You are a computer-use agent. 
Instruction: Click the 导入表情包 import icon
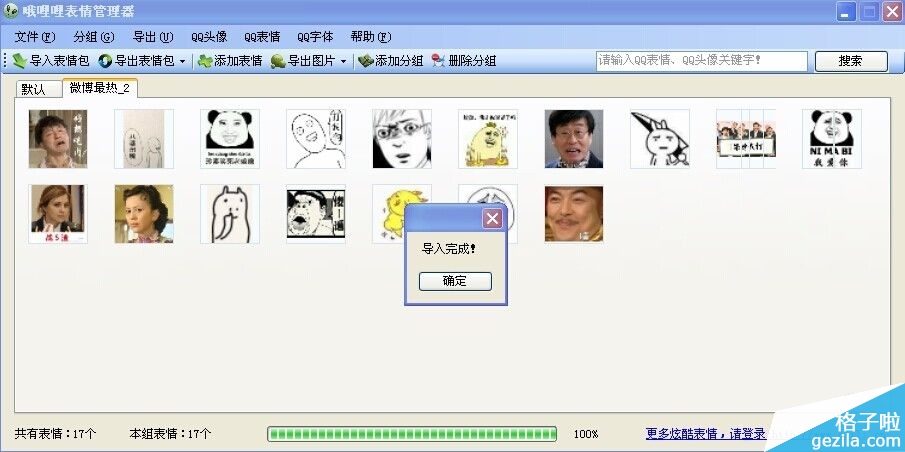(19, 61)
